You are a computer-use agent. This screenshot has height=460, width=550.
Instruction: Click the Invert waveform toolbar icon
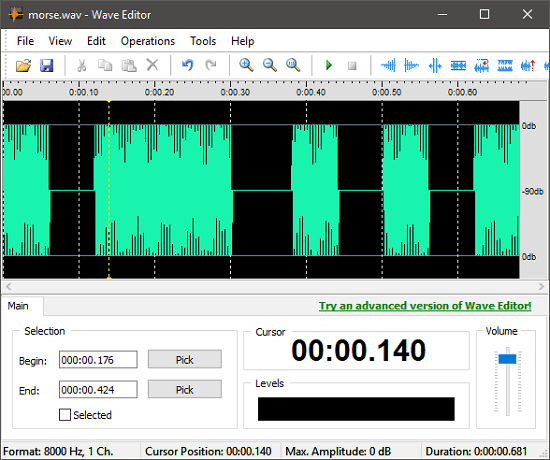505,66
